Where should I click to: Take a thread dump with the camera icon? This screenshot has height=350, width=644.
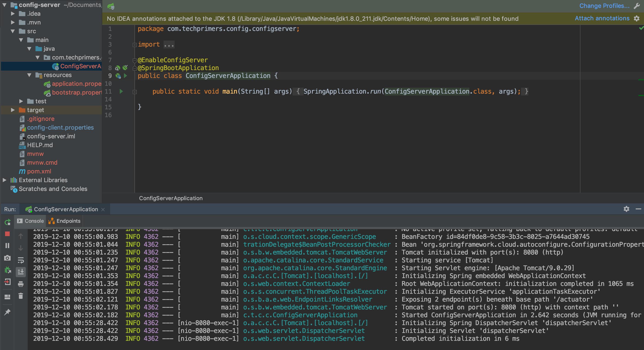8,258
